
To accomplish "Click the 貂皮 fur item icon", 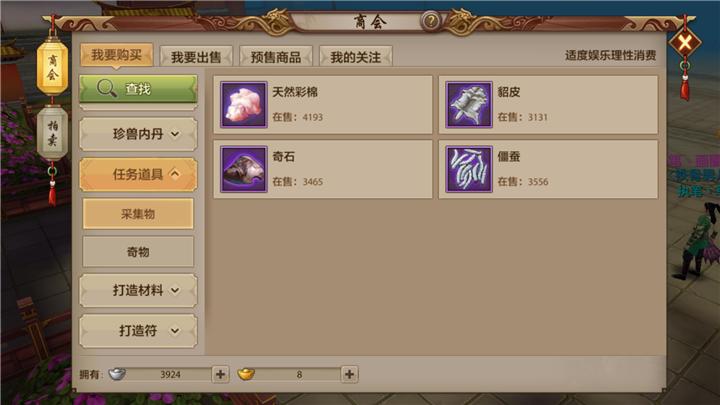I will point(469,105).
